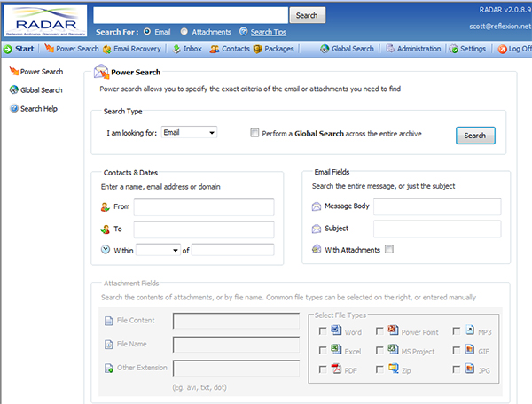
Task: Click the top Search button
Action: (307, 15)
